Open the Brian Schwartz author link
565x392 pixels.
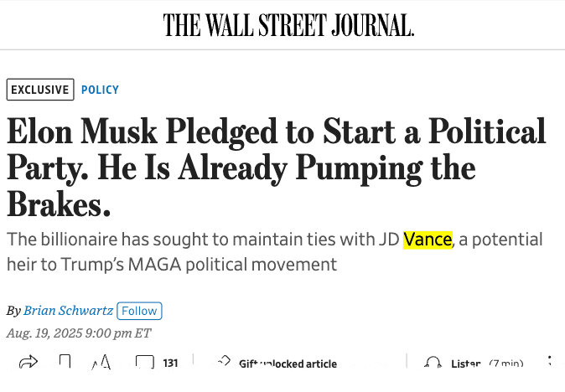pyautogui.click(x=68, y=311)
